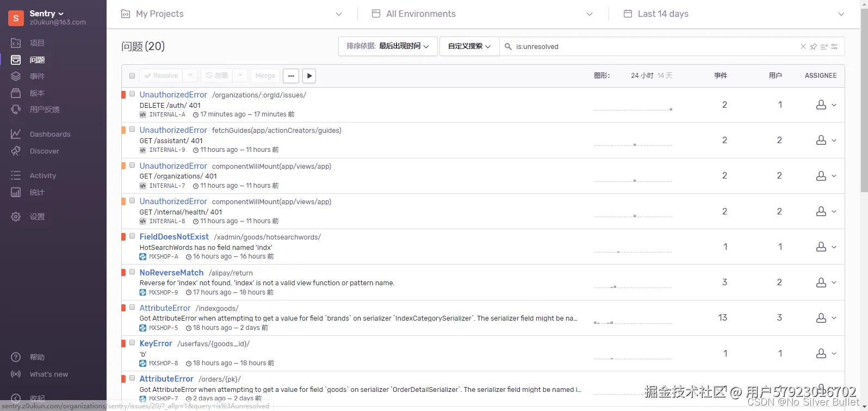Viewport: 868px width, 411px height.
Task: Click the Merge button
Action: tap(265, 76)
